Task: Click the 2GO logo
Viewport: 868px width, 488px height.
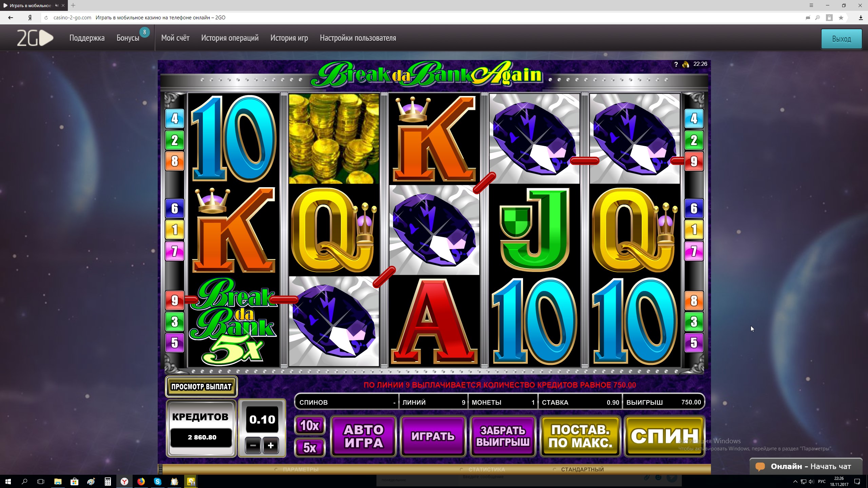Action: pos(35,38)
